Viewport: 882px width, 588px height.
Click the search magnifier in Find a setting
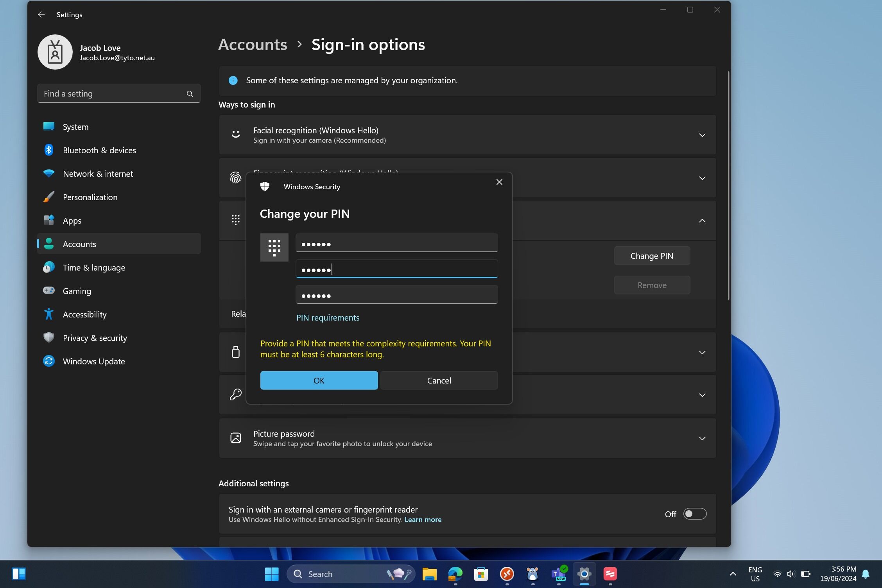coord(190,94)
